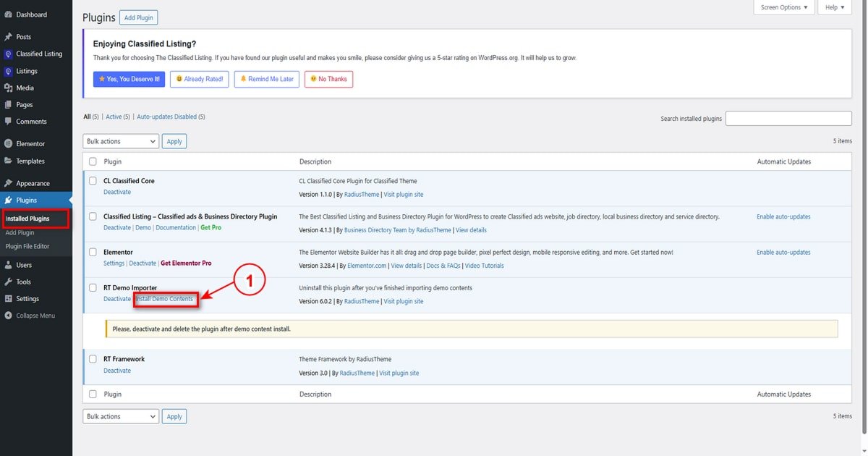This screenshot has width=868, height=456.
Task: Toggle the footer Plugin select-all checkbox
Action: [93, 394]
